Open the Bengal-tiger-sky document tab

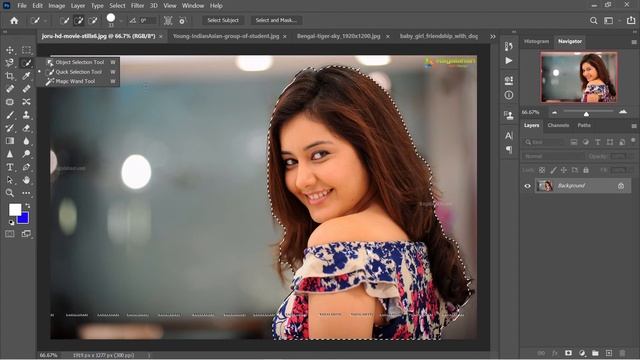338,36
